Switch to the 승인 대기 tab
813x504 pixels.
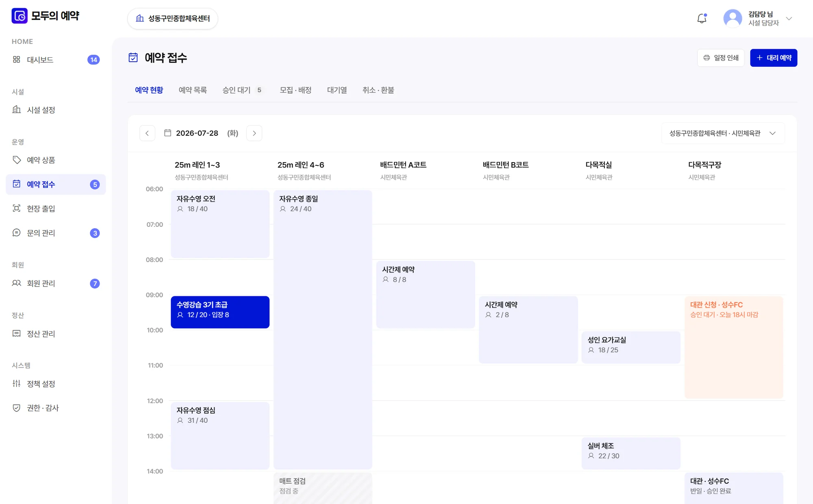click(x=242, y=90)
